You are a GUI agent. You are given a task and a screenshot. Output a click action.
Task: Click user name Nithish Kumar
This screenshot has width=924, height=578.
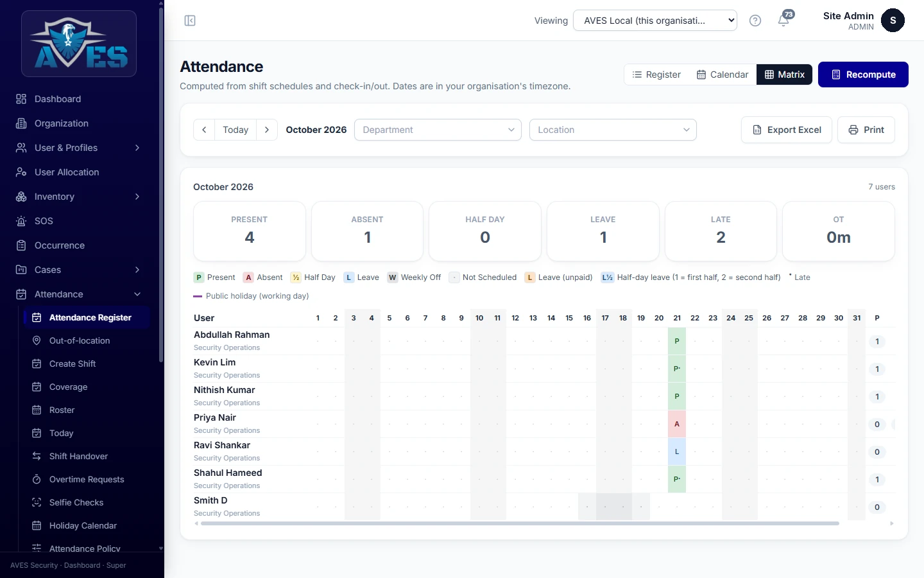[x=225, y=390]
